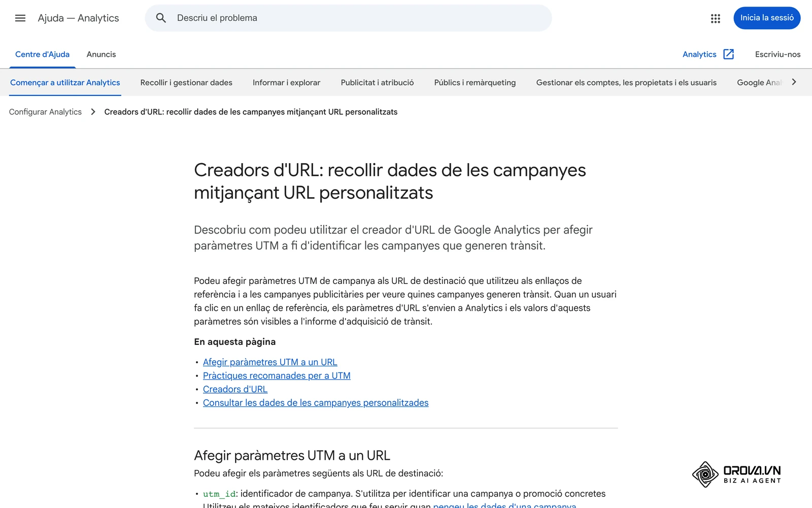This screenshot has width=812, height=508.
Task: Go to 'Configurar Analytics' breadcrumb
Action: tap(45, 112)
